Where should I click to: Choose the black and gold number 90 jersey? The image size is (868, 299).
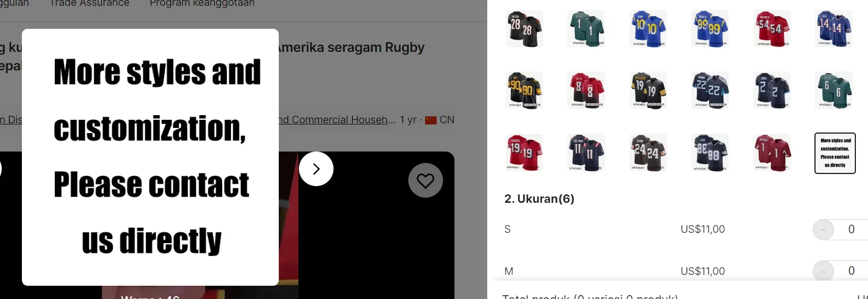pos(524,90)
